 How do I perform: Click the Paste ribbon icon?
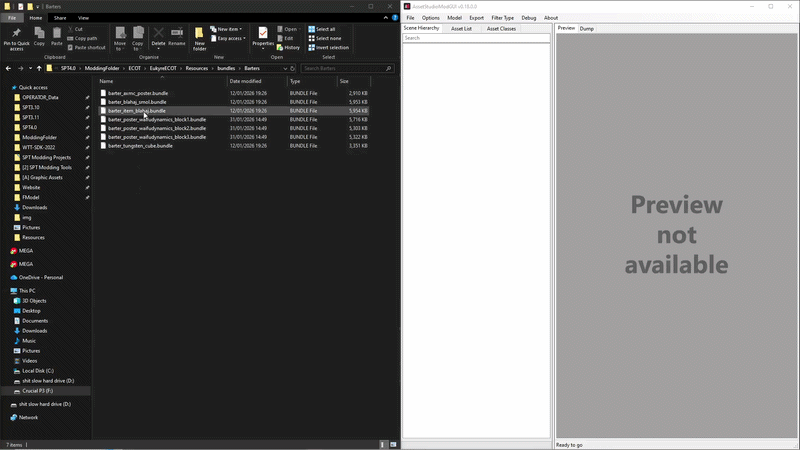click(x=57, y=37)
